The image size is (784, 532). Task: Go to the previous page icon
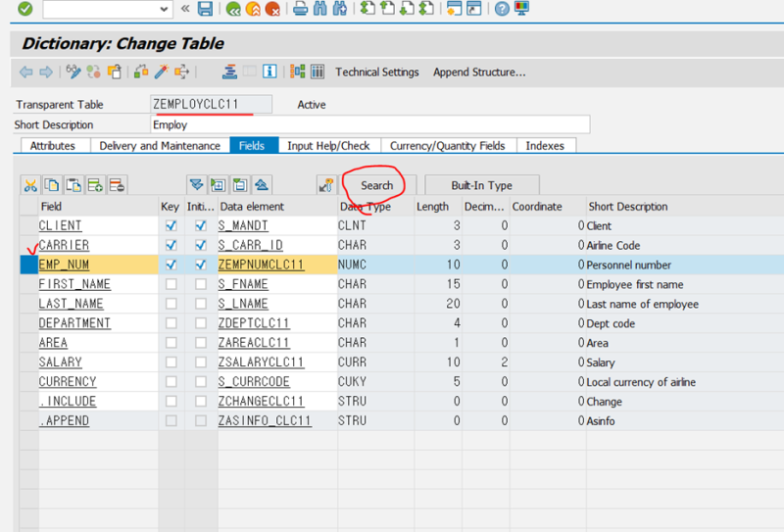[387, 9]
